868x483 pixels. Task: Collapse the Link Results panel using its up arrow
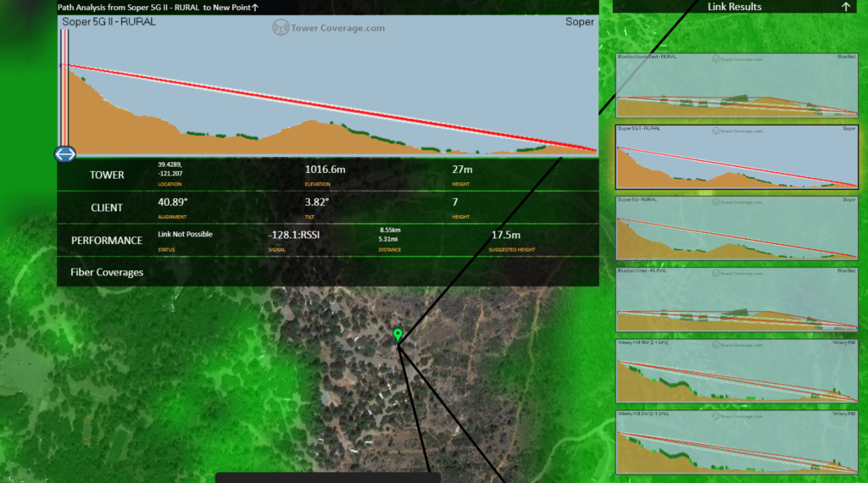coord(845,7)
